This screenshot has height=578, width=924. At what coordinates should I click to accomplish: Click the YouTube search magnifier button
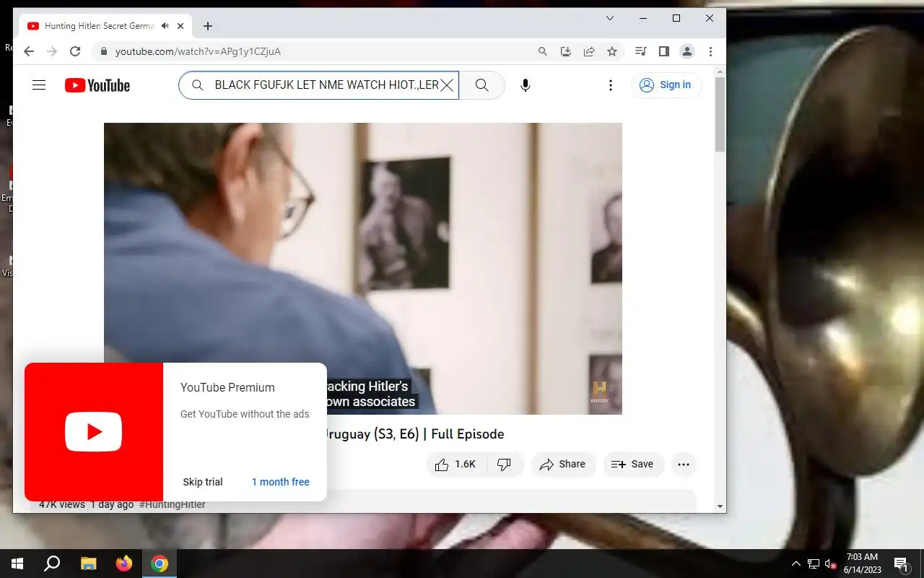(x=482, y=85)
